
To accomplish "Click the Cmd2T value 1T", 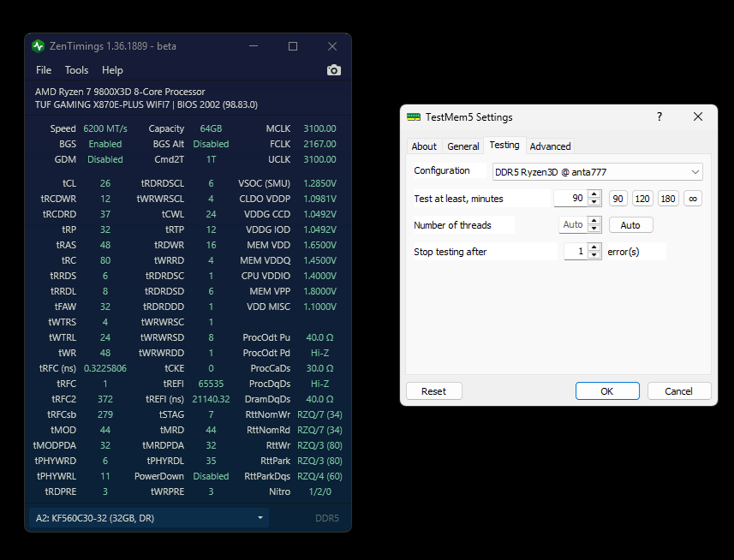I will coord(211,159).
